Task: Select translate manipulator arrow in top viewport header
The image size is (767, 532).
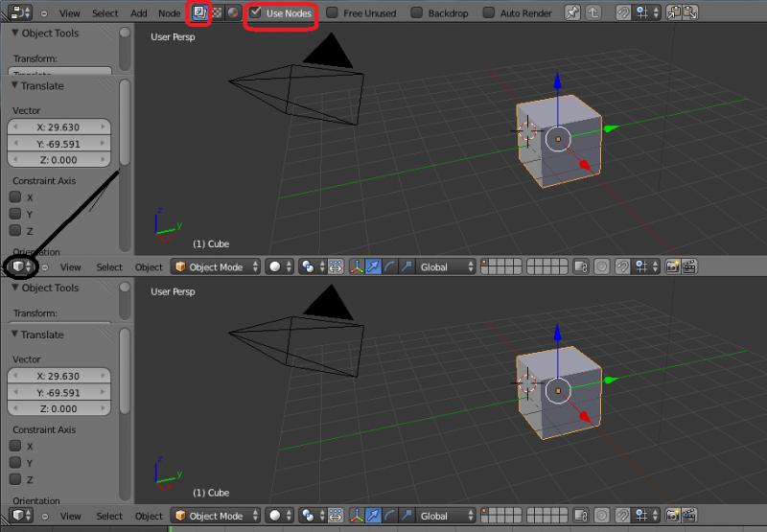Action: coord(373,267)
